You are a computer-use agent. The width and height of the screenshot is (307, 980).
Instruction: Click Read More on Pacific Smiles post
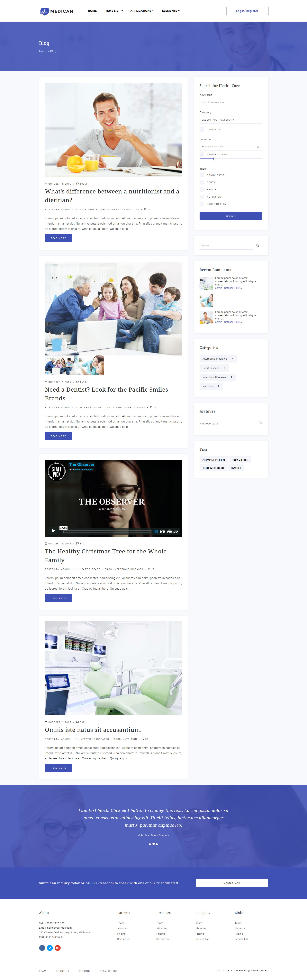(58, 436)
